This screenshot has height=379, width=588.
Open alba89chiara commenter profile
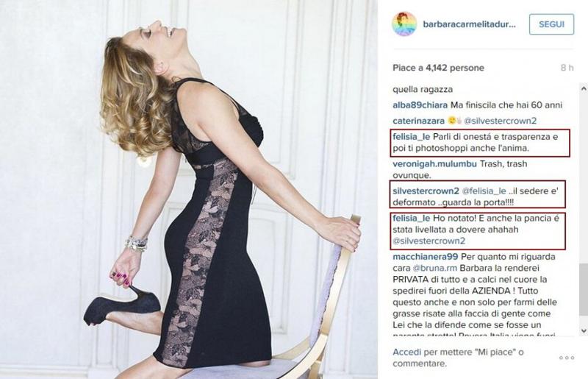pos(420,105)
